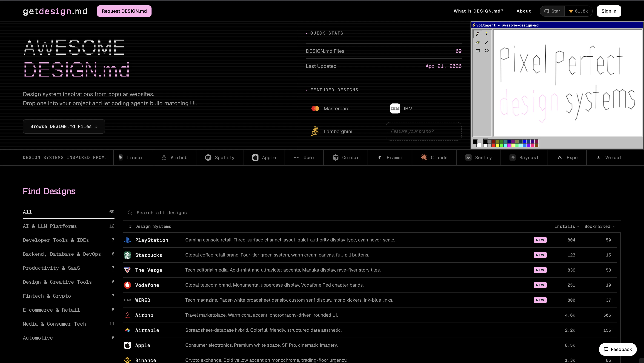
Task: Open the Installs sort dropdown
Action: tap(567, 226)
